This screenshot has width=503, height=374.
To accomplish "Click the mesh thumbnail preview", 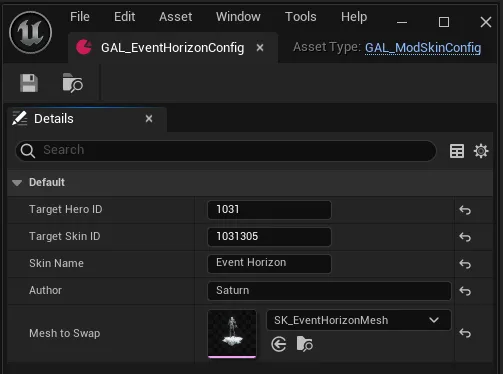I will (x=232, y=334).
